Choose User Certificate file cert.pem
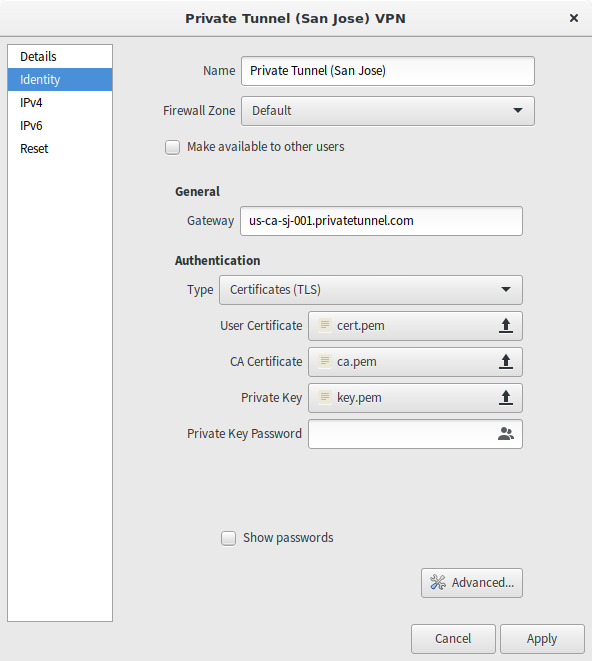 click(415, 326)
